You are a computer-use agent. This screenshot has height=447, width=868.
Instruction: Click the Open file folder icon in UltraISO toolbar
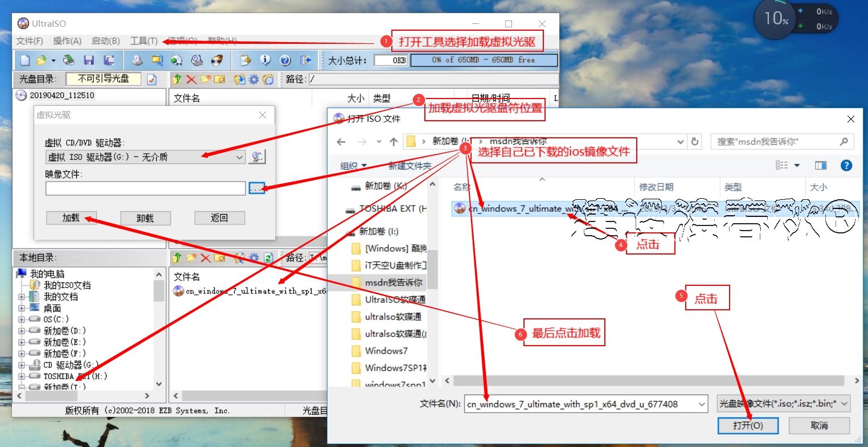[41, 60]
